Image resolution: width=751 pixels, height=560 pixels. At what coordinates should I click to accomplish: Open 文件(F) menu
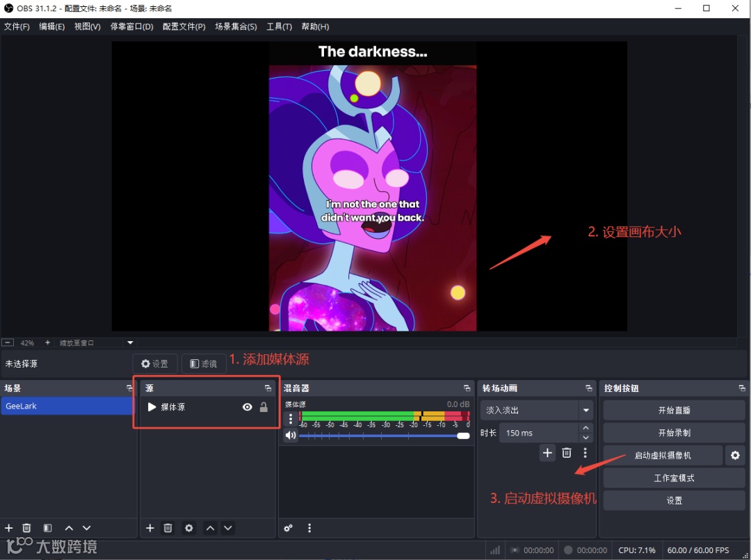pyautogui.click(x=17, y=26)
